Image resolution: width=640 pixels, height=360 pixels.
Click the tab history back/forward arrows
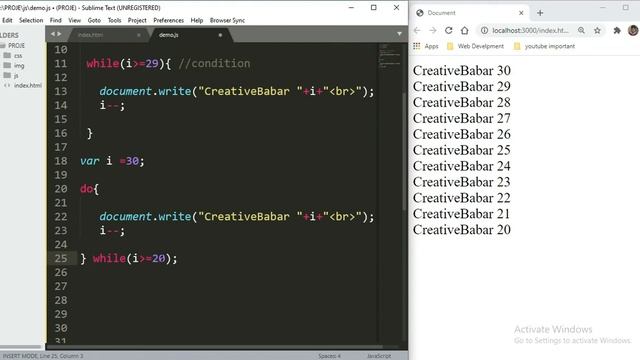[56, 34]
